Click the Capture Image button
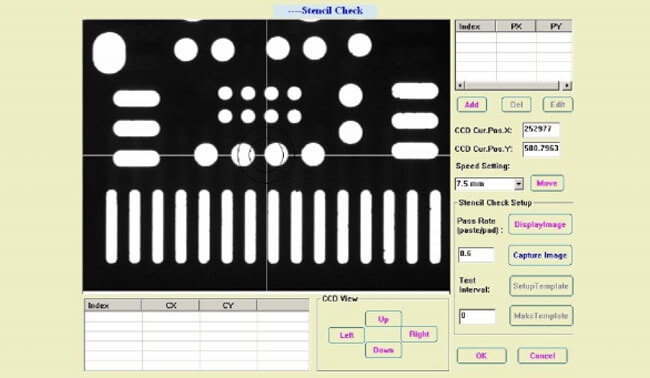 click(540, 255)
